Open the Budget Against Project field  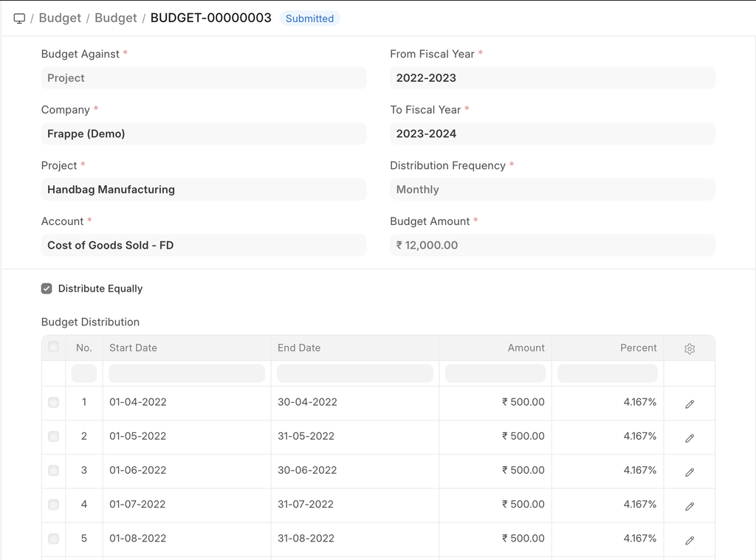[203, 78]
